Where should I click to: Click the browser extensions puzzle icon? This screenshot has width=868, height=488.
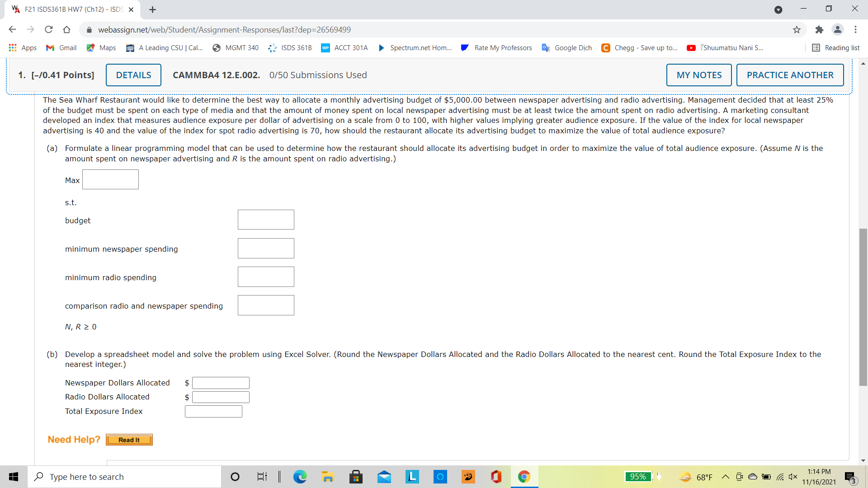tap(820, 29)
